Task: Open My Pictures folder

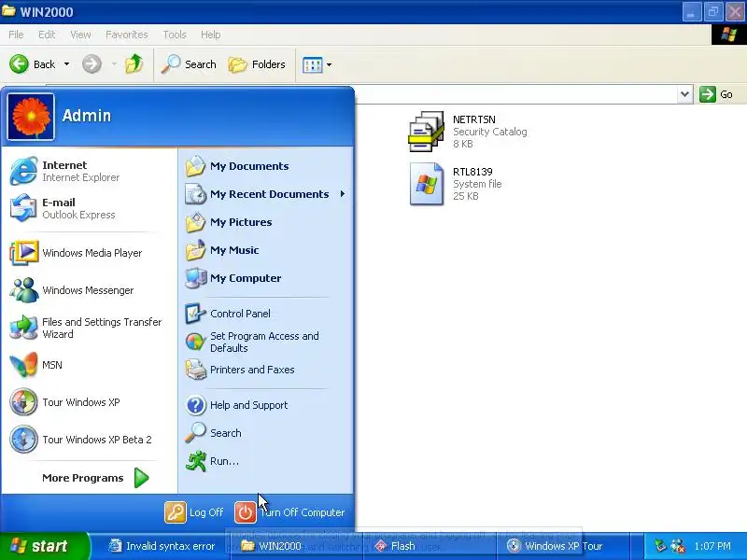Action: point(266,222)
